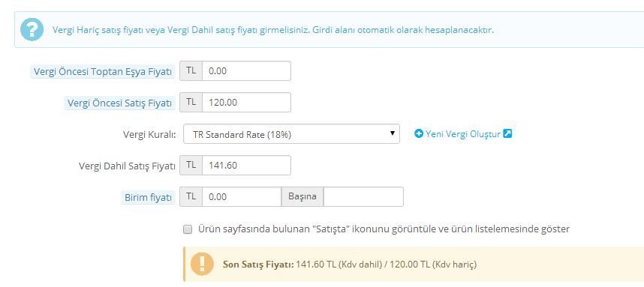Image resolution: width=644 pixels, height=287 pixels.
Task: Open the Yeni Vergi Oluştur link
Action: coord(463,134)
